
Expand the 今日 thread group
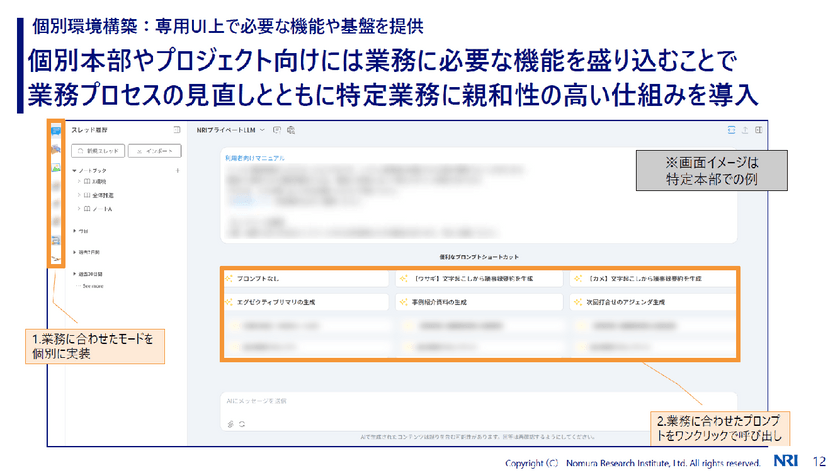point(74,230)
